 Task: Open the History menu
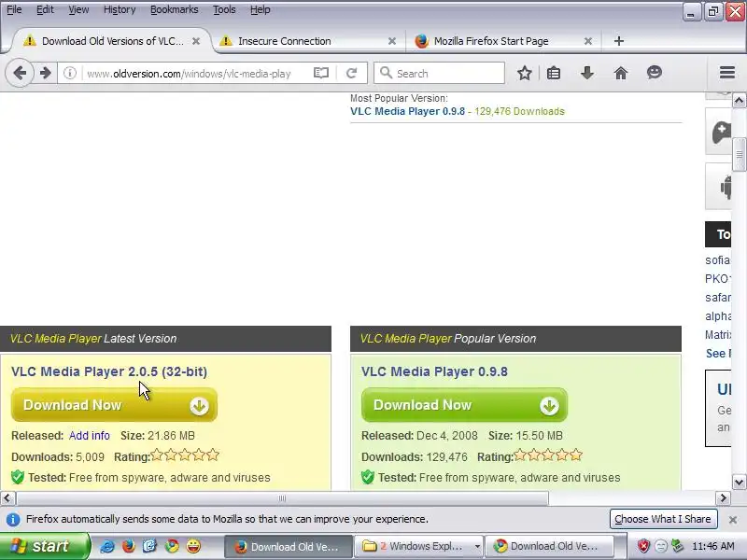point(120,9)
